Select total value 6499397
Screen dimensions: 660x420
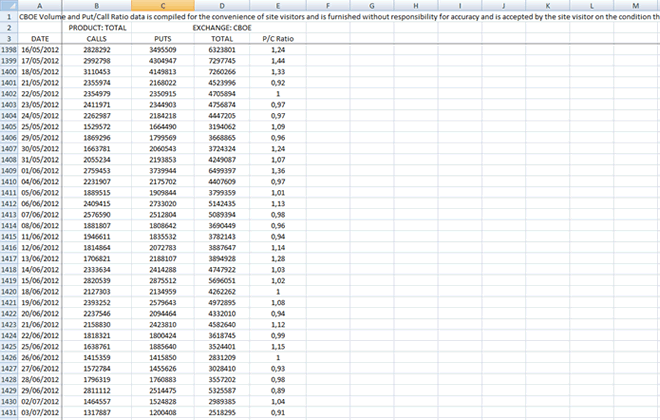[222, 171]
